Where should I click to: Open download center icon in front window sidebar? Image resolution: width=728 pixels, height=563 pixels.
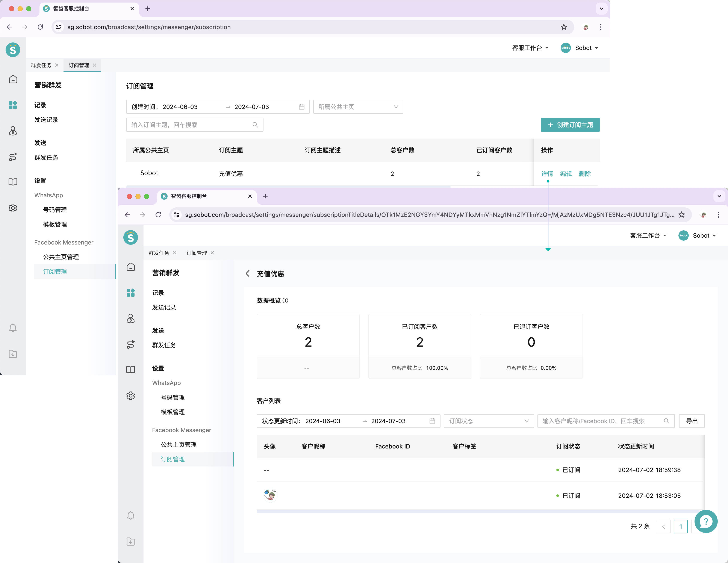click(x=131, y=541)
